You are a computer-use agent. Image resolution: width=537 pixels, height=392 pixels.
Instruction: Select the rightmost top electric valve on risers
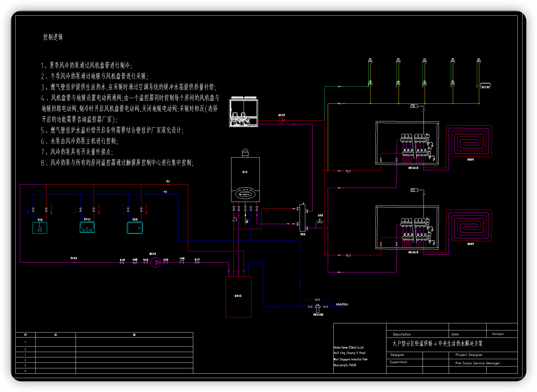[x=479, y=60]
